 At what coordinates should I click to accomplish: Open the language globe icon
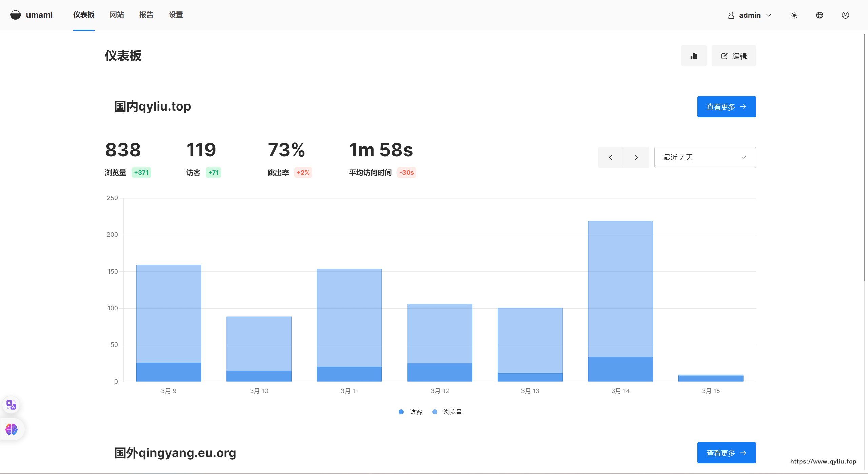point(820,15)
